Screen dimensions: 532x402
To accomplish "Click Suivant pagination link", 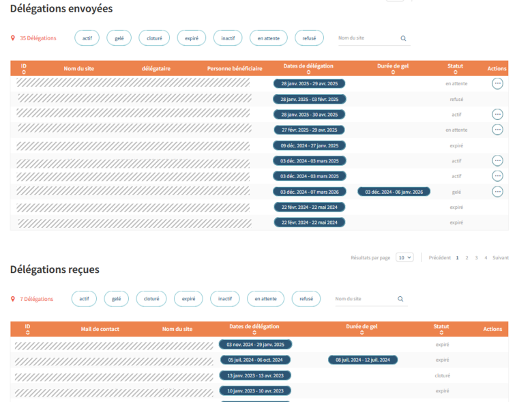I will (x=501, y=258).
